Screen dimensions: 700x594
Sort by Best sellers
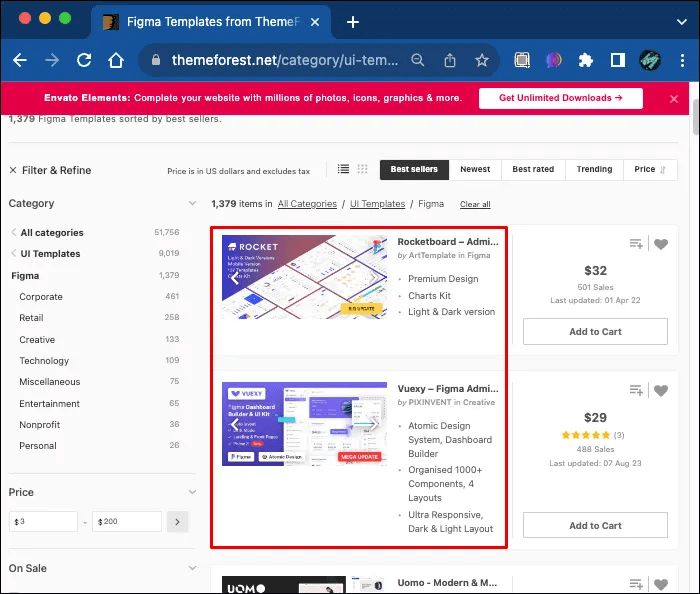pos(414,170)
